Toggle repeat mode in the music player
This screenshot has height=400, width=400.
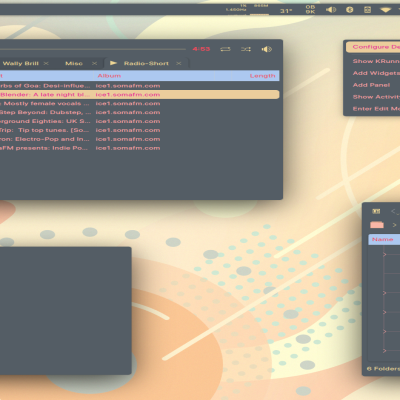point(225,49)
